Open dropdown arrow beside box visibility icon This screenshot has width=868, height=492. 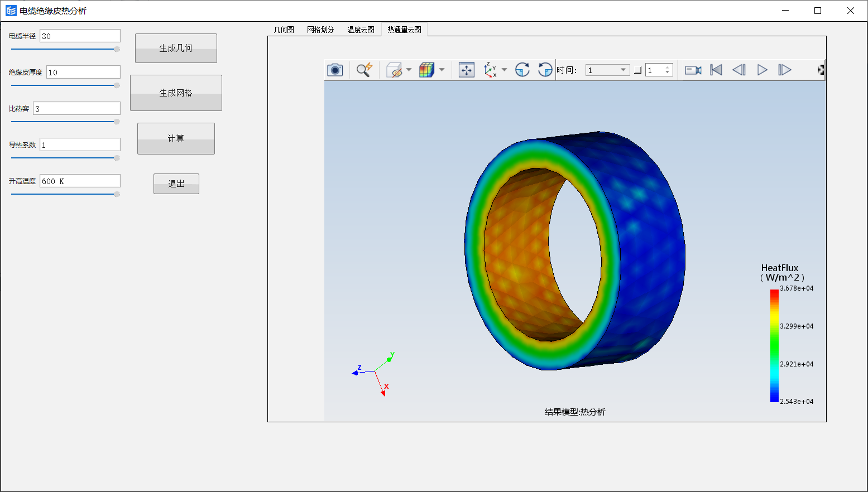(x=409, y=70)
